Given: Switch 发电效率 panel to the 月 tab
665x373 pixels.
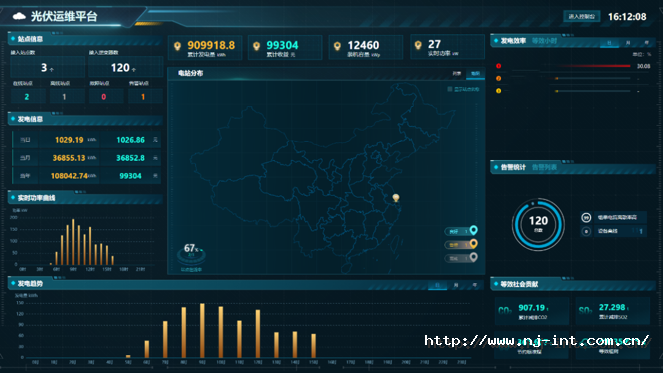Looking at the screenshot, I should click(628, 43).
